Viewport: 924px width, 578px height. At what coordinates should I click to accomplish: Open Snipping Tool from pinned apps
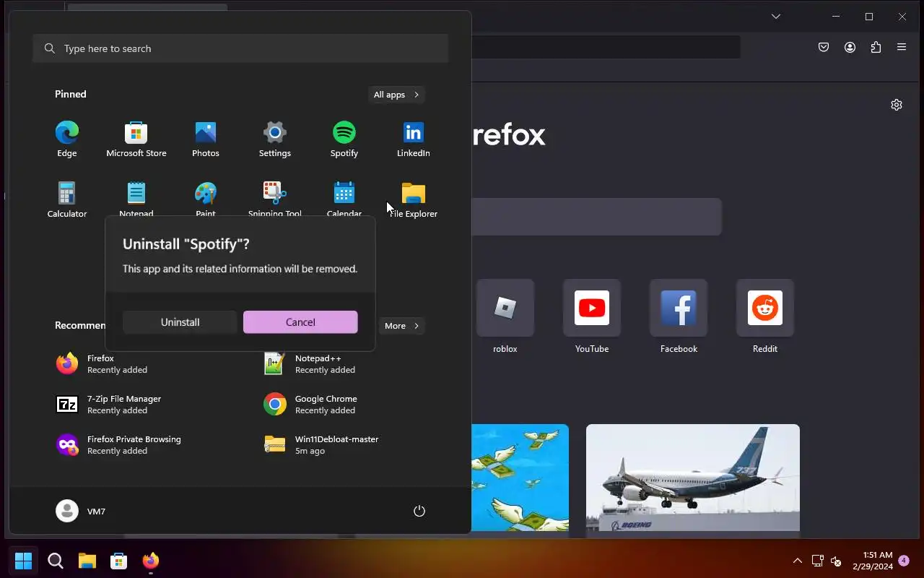275,198
